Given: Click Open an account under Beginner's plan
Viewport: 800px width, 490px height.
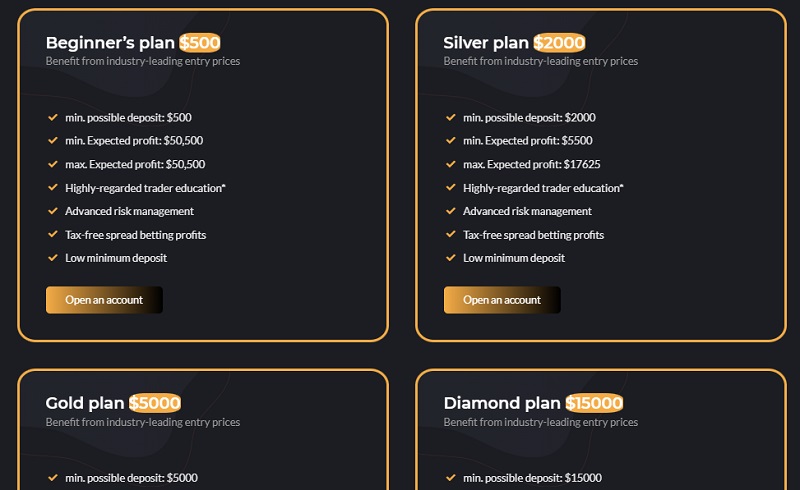Looking at the screenshot, I should point(104,300).
